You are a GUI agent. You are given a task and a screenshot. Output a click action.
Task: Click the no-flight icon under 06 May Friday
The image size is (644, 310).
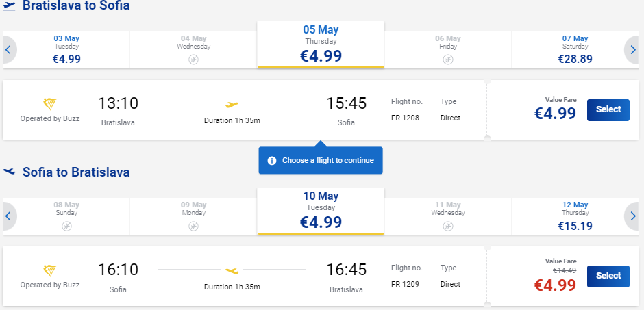coord(448,60)
